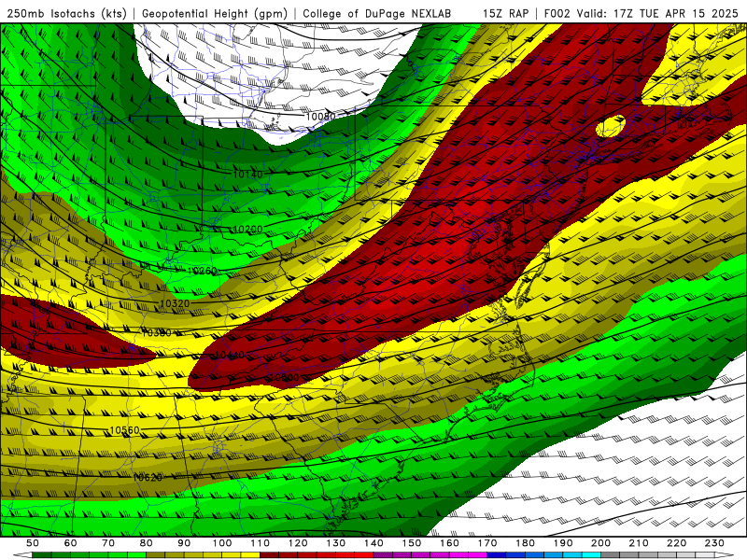Click the 100 value on the color scale
The height and width of the screenshot is (560, 747).
click(222, 543)
